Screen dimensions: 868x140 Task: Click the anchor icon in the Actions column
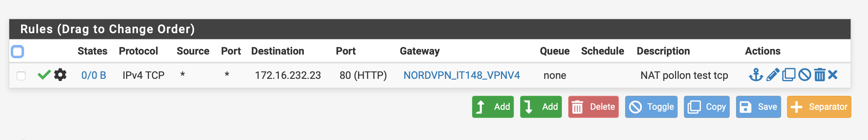click(756, 75)
